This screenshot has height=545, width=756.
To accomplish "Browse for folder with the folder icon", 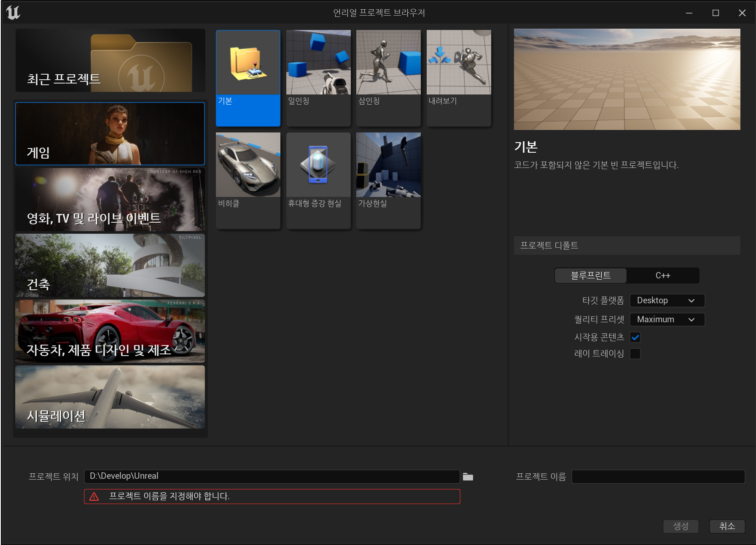I will tap(468, 477).
